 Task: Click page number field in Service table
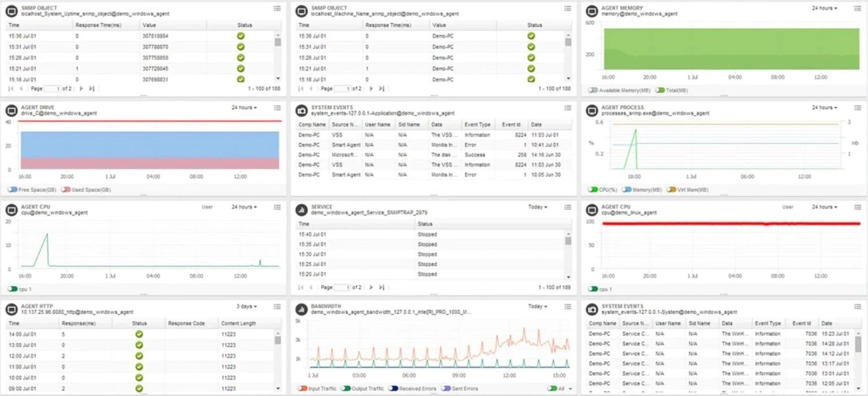coord(343,287)
